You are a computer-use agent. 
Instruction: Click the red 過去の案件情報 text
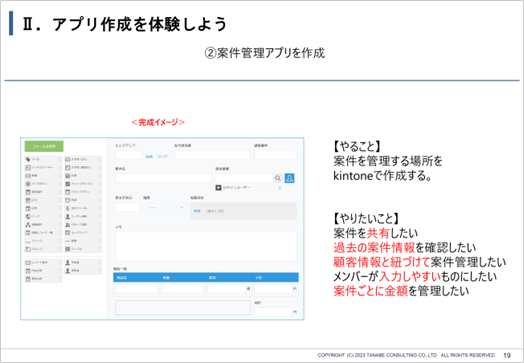point(374,248)
